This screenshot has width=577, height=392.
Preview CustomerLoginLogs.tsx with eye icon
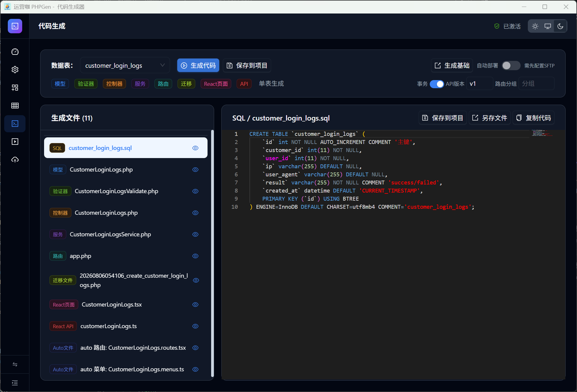pos(196,305)
